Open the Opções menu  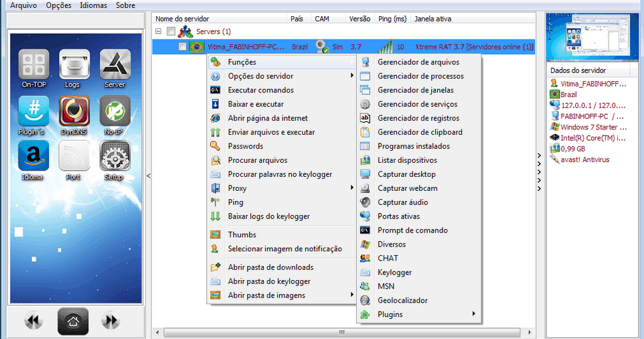[x=59, y=5]
